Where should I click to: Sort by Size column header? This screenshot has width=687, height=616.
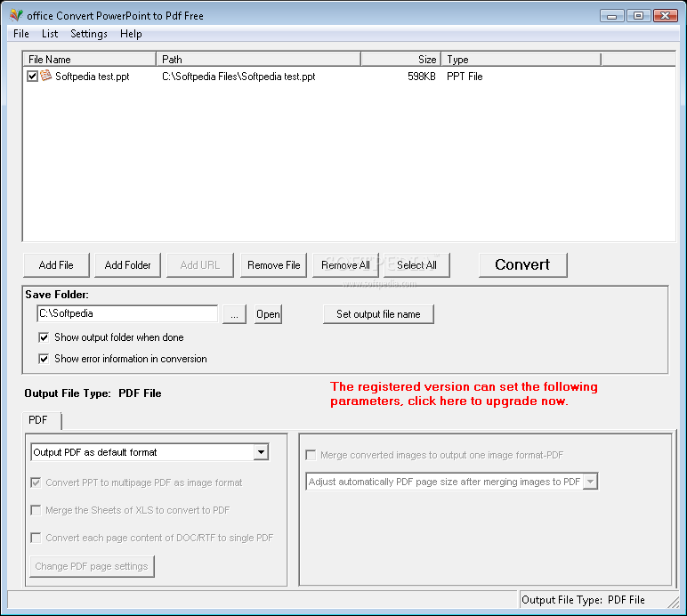(400, 59)
